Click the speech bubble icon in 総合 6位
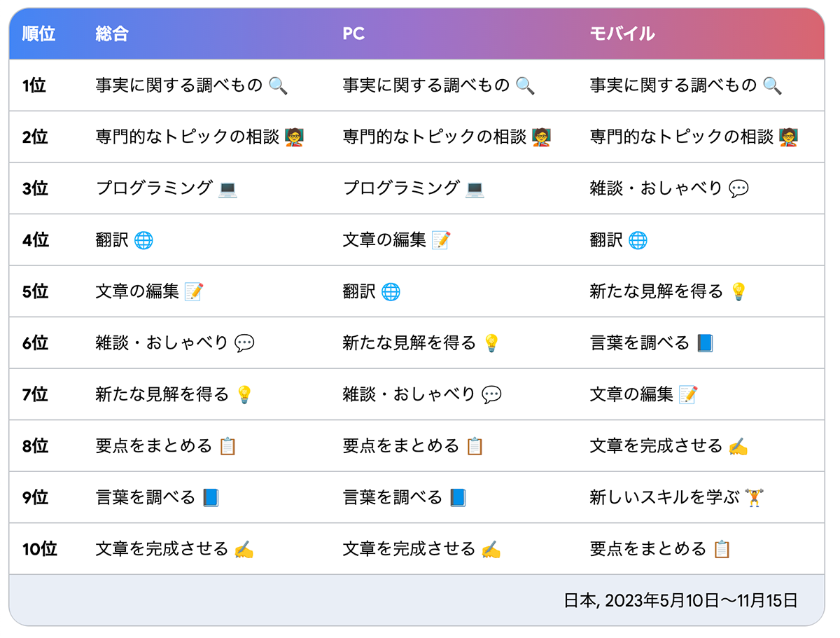 [244, 343]
